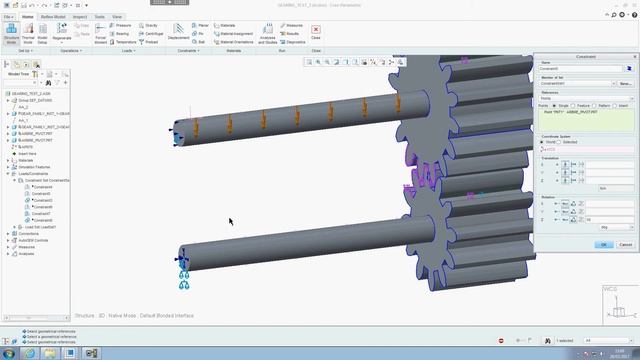Switch to the Tools tab
Viewport: 640px width, 360px height.
(100, 17)
